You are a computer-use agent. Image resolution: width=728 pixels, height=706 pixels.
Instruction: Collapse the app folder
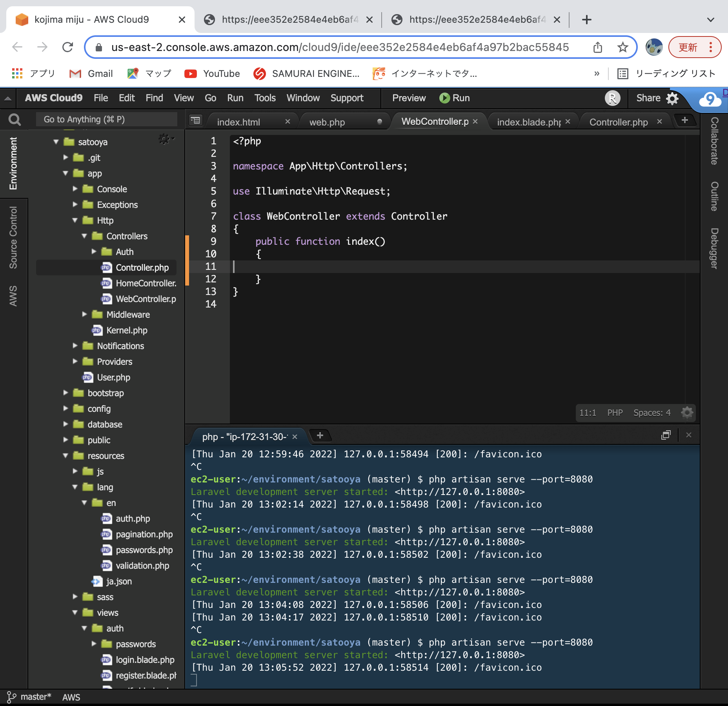[66, 173]
